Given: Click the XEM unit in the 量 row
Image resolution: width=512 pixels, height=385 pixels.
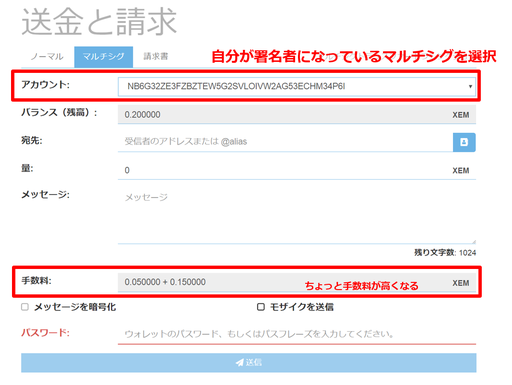Looking at the screenshot, I should click(461, 170).
